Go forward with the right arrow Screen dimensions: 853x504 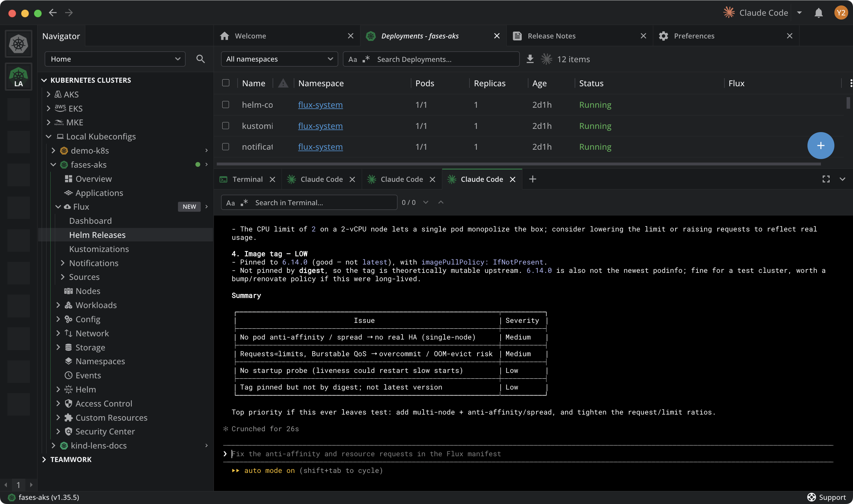pyautogui.click(x=69, y=13)
